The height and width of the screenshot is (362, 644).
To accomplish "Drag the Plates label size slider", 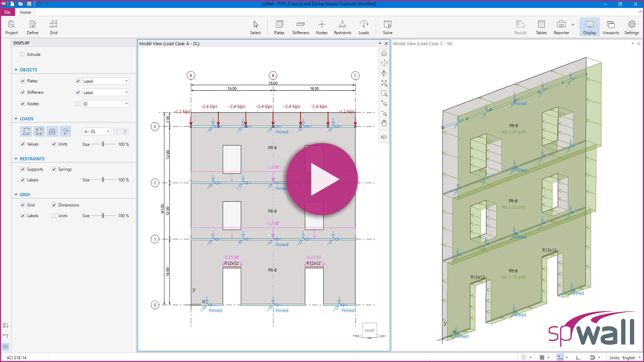I will click(103, 144).
